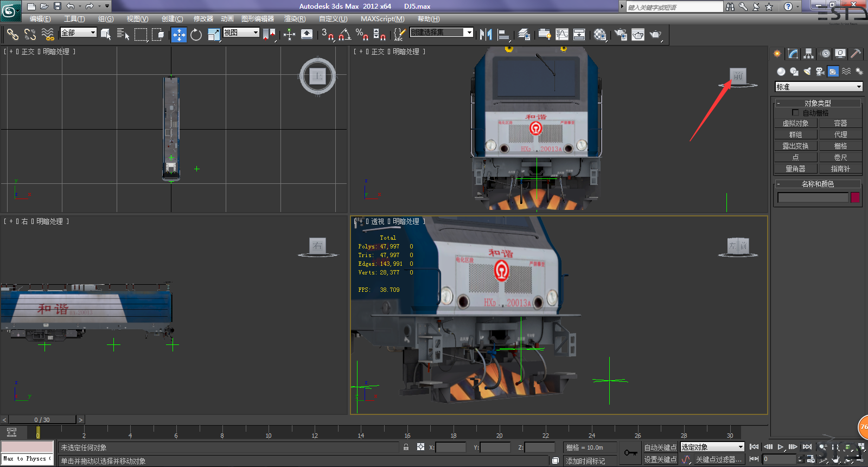Open the 选定对象 key filter dropdown
The height and width of the screenshot is (467, 868).
pyautogui.click(x=712, y=447)
